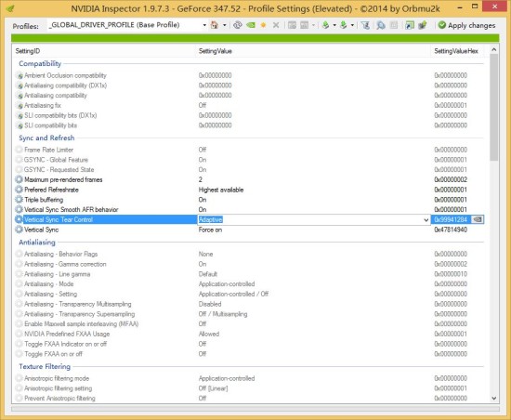
Task: Click the import profiles green arrow icon
Action: tap(343, 25)
